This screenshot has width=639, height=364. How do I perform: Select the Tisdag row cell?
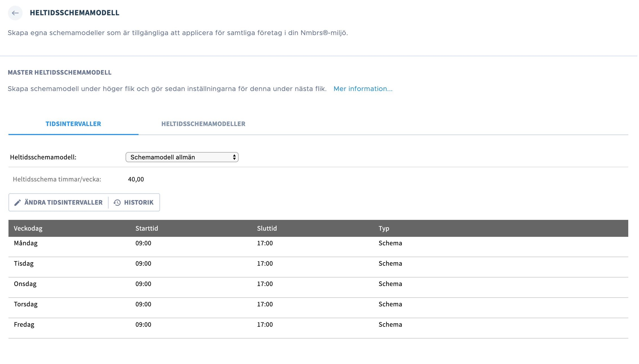tap(24, 263)
